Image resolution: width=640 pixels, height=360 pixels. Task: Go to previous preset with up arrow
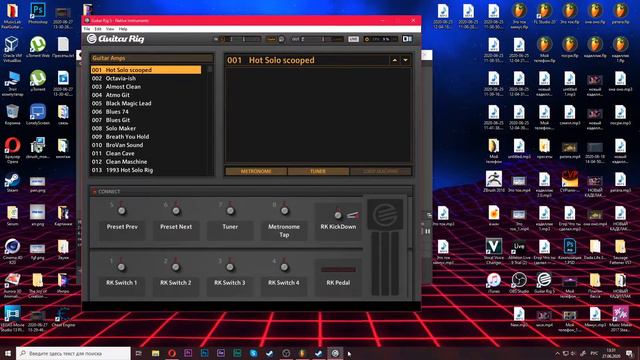tap(394, 60)
